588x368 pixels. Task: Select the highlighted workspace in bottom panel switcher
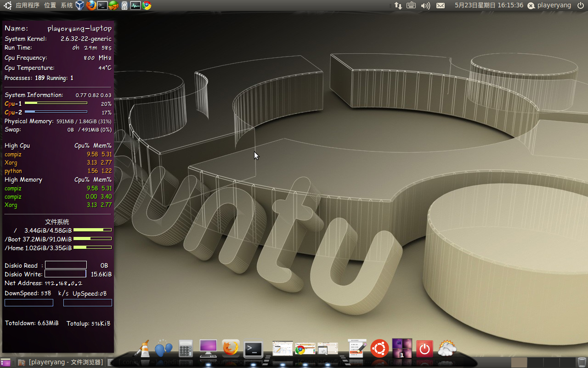tap(519, 362)
